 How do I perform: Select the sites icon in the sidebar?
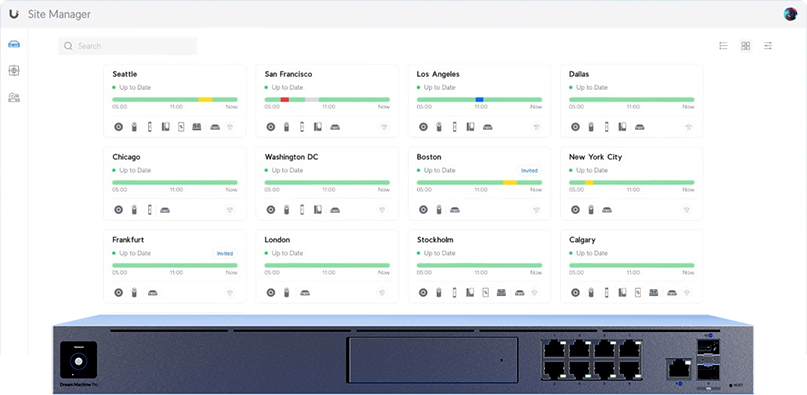pyautogui.click(x=14, y=45)
